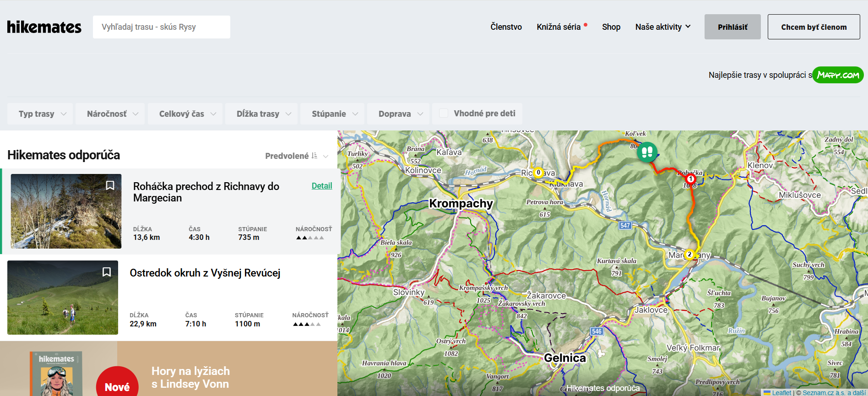Enable the Vhodné pre deti checkbox
The height and width of the screenshot is (396, 868).
pyautogui.click(x=444, y=113)
